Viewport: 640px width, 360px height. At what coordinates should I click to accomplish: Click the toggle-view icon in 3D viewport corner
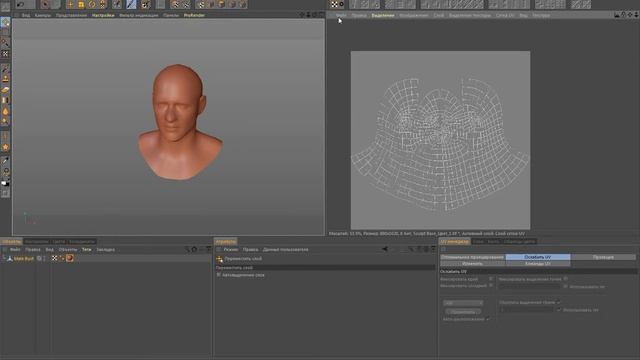(321, 15)
